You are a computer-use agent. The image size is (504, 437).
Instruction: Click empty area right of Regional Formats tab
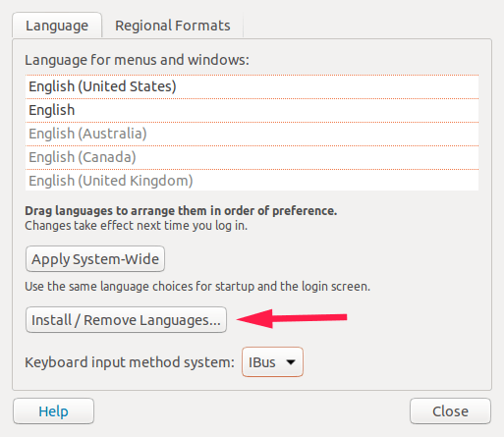[x=366, y=26]
